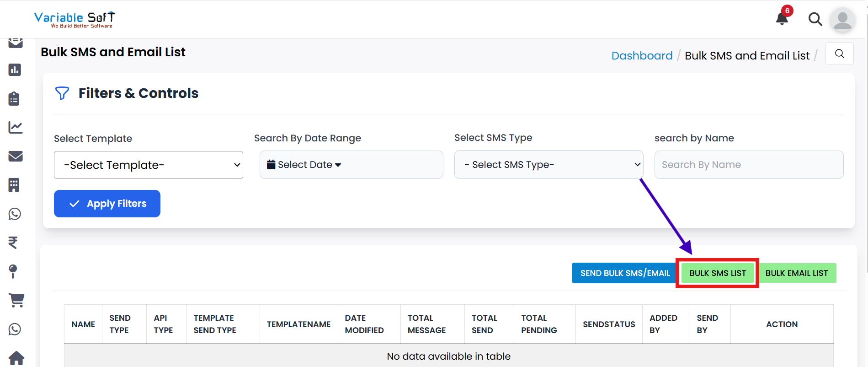Open the notifications bell icon

coord(782,19)
